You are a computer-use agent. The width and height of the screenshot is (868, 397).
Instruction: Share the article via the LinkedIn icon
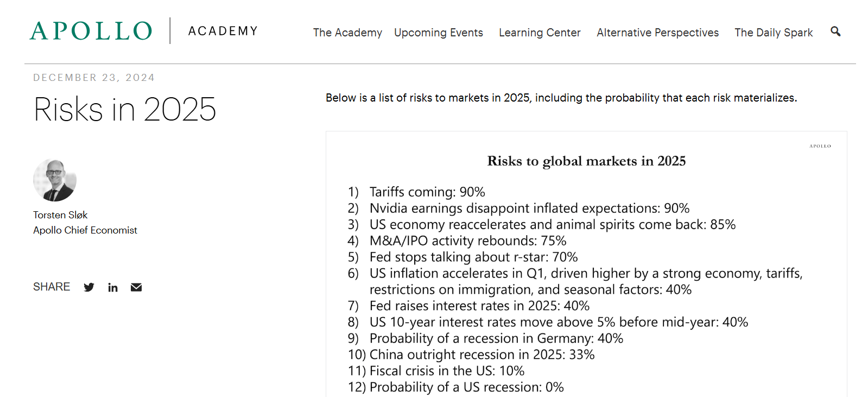112,287
